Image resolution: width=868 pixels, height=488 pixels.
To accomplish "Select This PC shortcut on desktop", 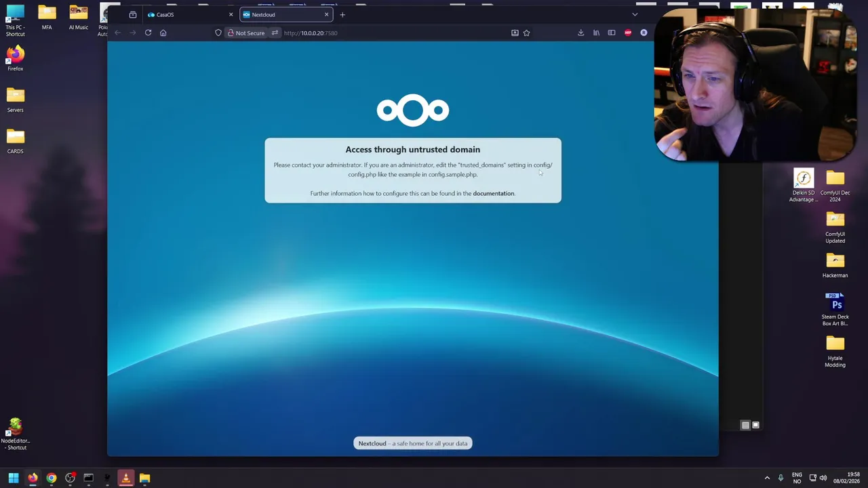I will [x=15, y=20].
